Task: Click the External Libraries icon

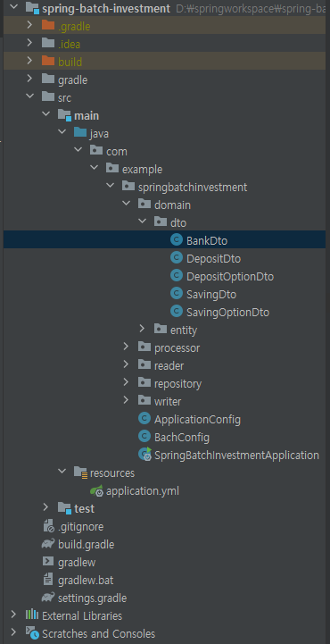Action: tap(32, 615)
